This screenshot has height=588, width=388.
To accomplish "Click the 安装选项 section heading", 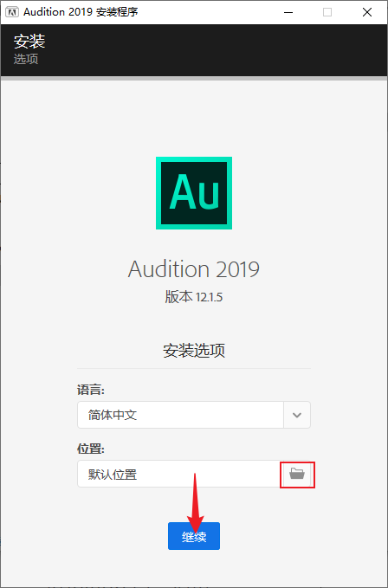I will pyautogui.click(x=194, y=351).
